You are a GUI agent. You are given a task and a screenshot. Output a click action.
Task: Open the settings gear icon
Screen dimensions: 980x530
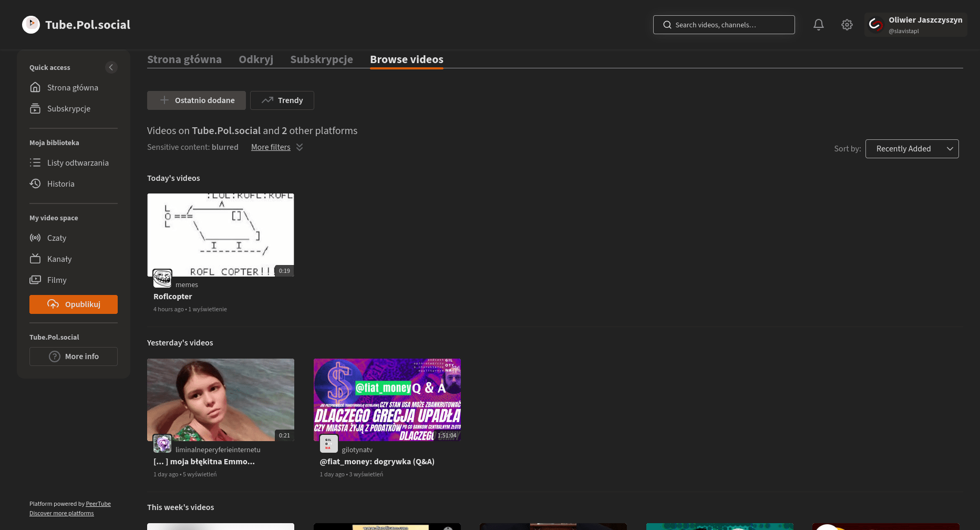point(847,25)
